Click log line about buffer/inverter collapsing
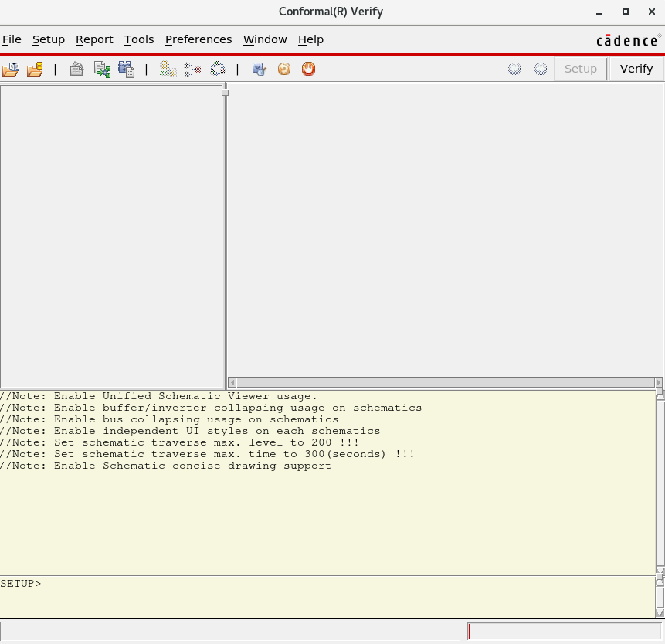 pos(211,408)
